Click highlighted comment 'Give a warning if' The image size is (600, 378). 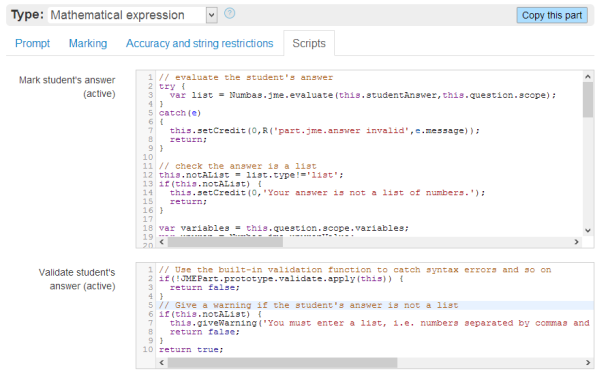(x=308, y=305)
